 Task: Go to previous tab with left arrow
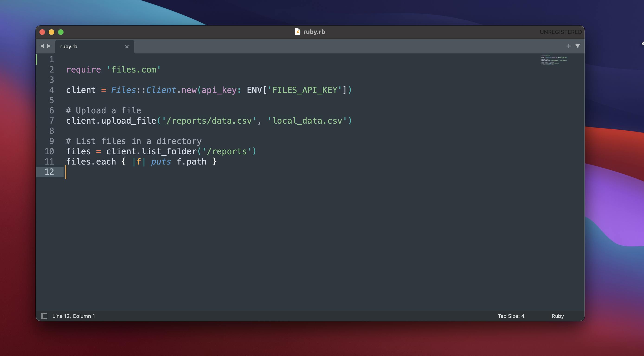pos(42,46)
